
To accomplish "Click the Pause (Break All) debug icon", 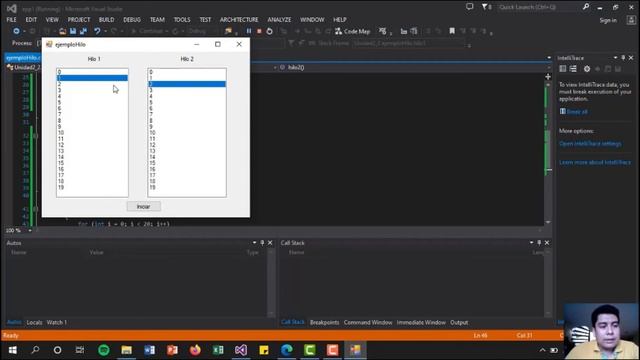I will pyautogui.click(x=249, y=31).
